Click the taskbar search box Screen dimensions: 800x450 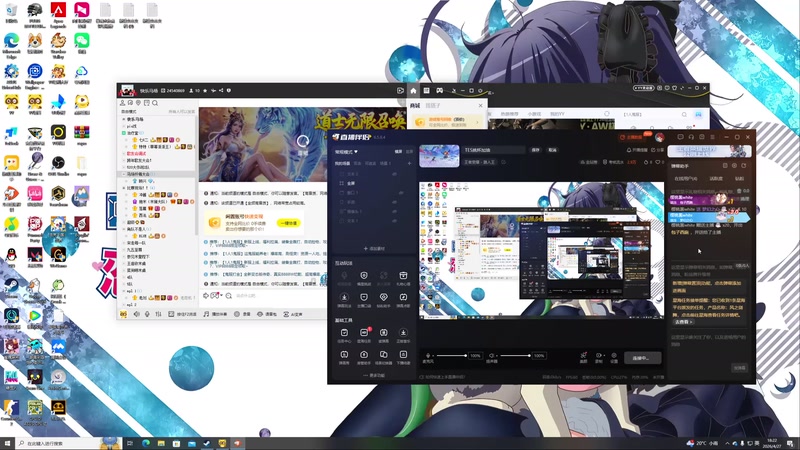pyautogui.click(x=69, y=443)
